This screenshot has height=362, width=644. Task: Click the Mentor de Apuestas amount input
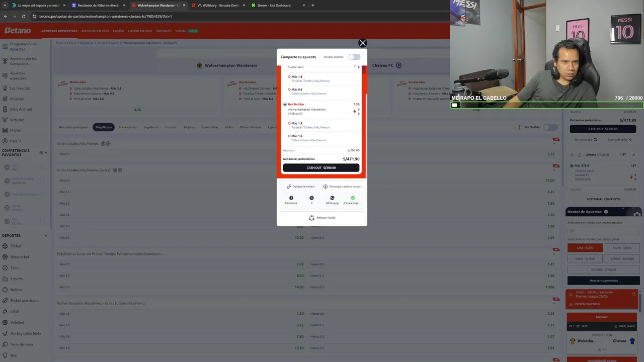click(x=604, y=231)
